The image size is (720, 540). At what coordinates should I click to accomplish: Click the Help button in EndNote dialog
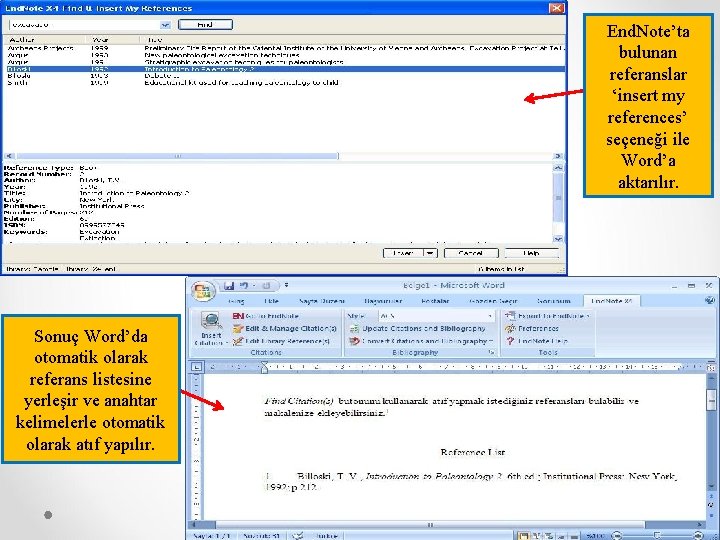(x=531, y=253)
